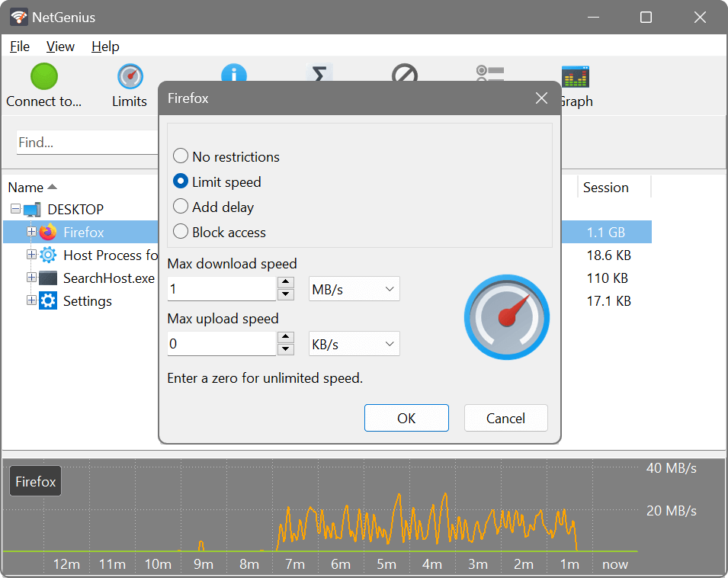The image size is (728, 578).
Task: Click the 12m marker on graph timeline
Action: point(66,564)
